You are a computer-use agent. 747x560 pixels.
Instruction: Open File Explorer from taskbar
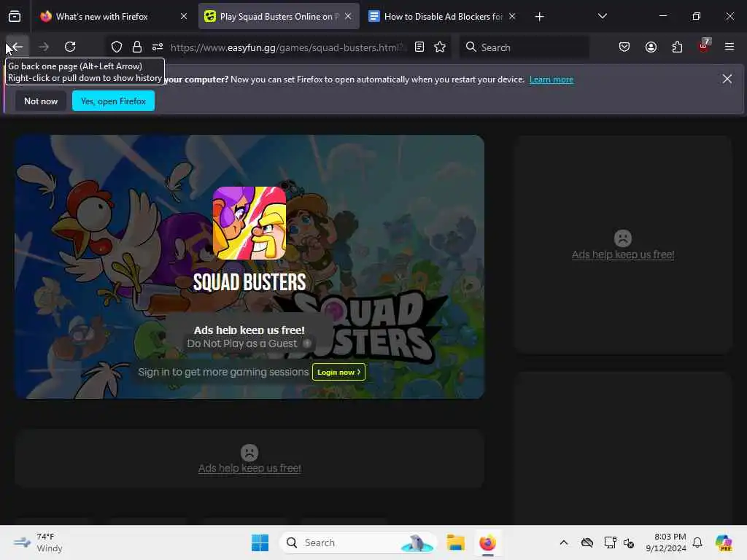[455, 542]
